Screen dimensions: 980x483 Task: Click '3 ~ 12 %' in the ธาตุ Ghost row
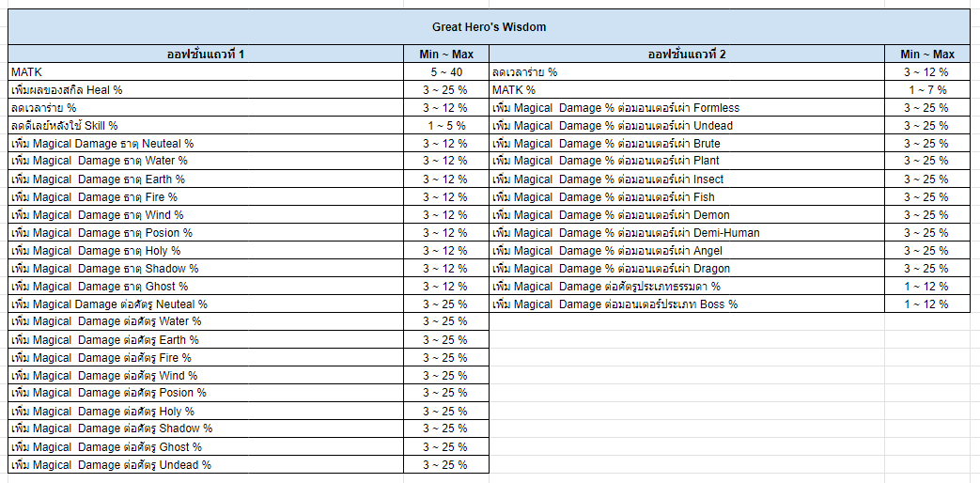click(446, 287)
